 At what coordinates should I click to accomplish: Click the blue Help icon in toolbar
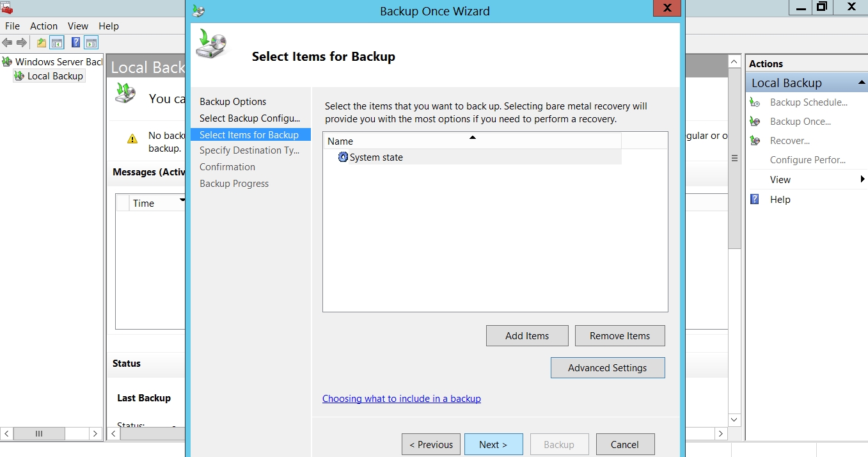(76, 43)
